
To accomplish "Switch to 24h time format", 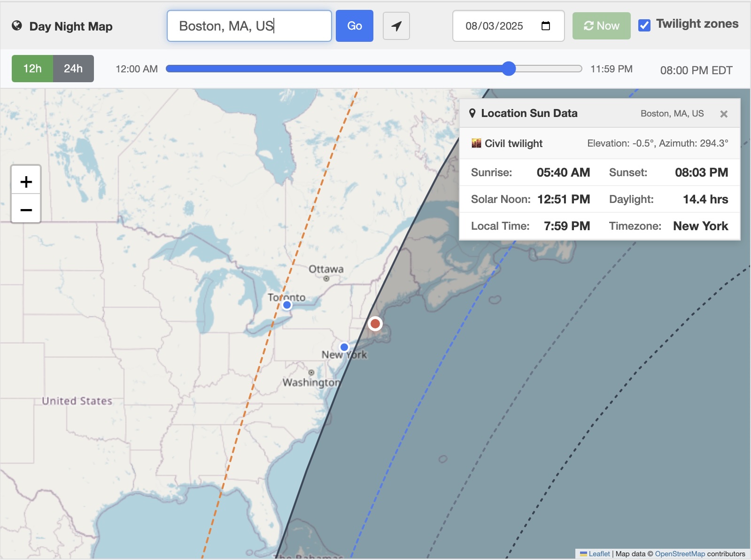I will click(x=73, y=69).
